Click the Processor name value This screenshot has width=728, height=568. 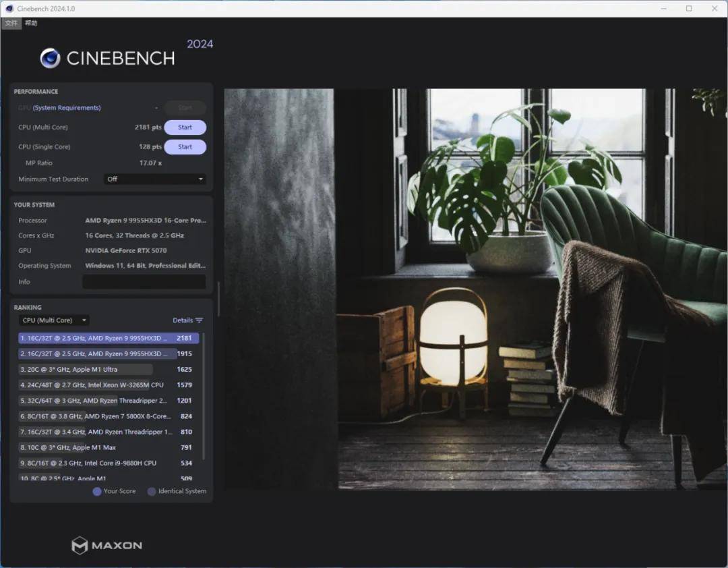(x=146, y=221)
